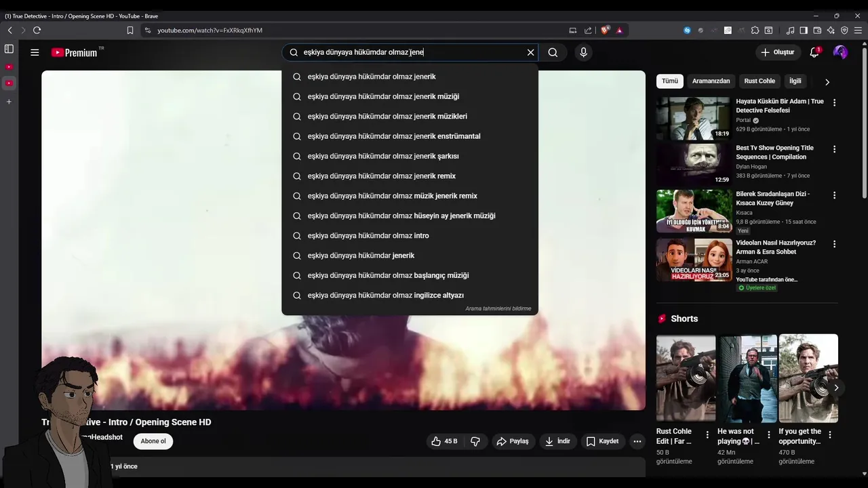Go back with browser back arrow
The width and height of the screenshot is (868, 488).
[9, 30]
